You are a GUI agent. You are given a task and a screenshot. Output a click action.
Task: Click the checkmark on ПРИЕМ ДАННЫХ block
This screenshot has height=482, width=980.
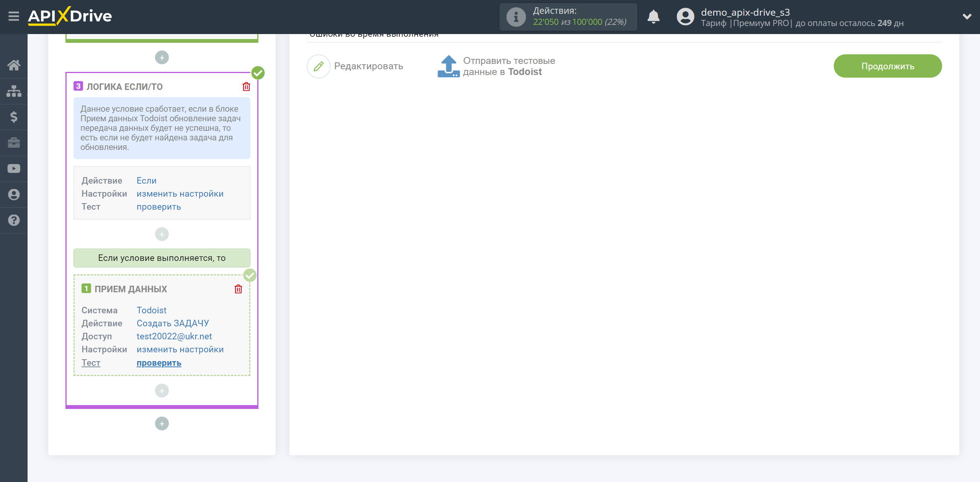point(250,275)
